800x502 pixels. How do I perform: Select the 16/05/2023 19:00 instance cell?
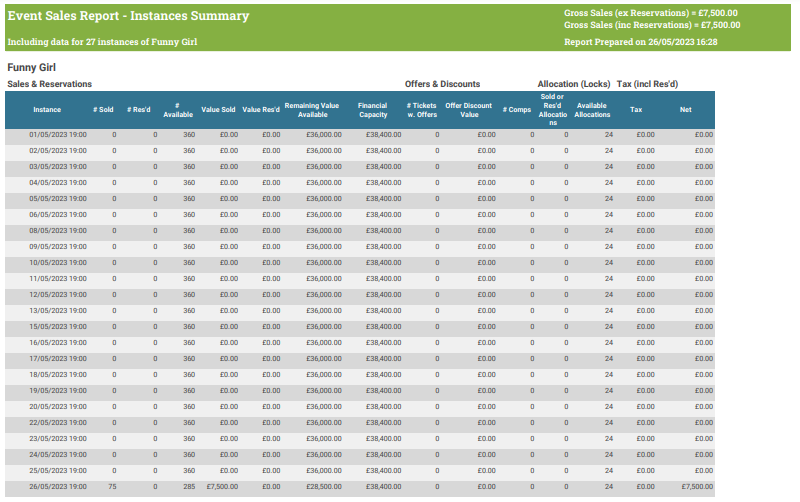point(58,343)
